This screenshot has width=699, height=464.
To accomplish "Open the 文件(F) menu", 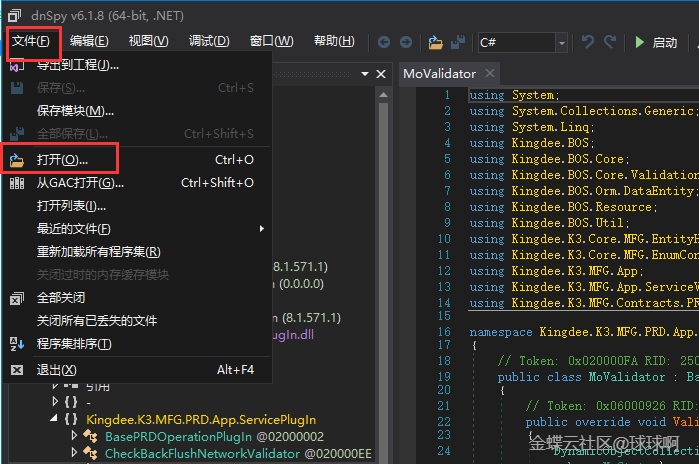I will tap(30, 41).
